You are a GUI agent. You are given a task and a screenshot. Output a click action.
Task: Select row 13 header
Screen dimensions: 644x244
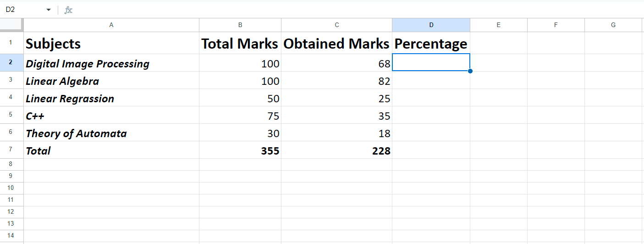coord(11,224)
